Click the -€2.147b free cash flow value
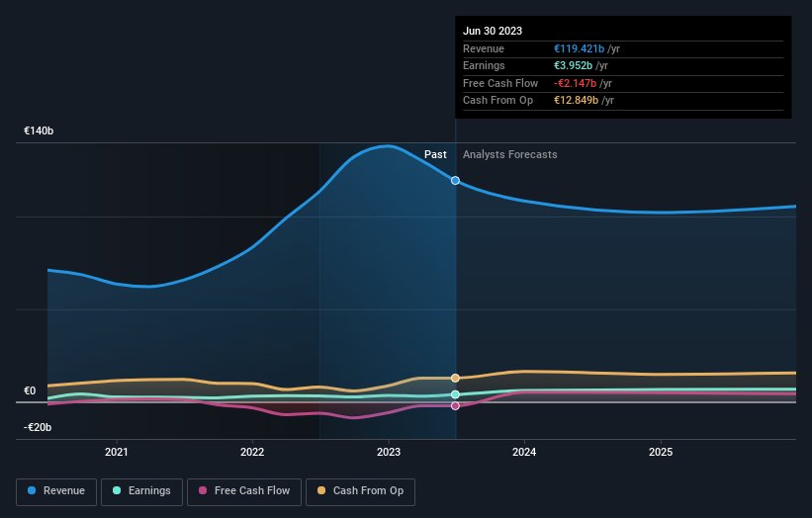 [575, 83]
